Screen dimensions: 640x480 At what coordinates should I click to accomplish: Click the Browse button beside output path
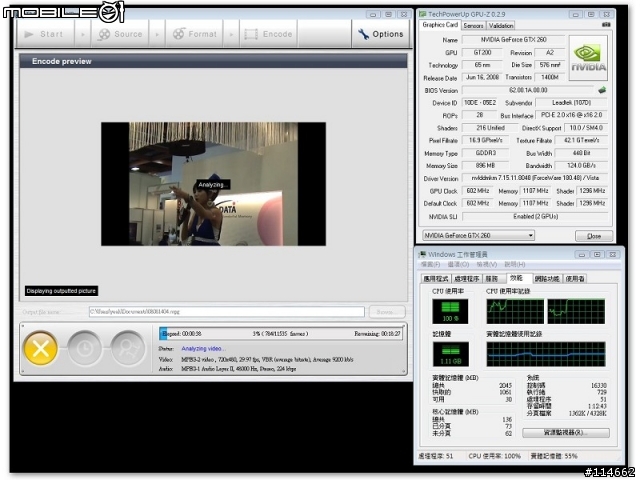click(x=387, y=312)
